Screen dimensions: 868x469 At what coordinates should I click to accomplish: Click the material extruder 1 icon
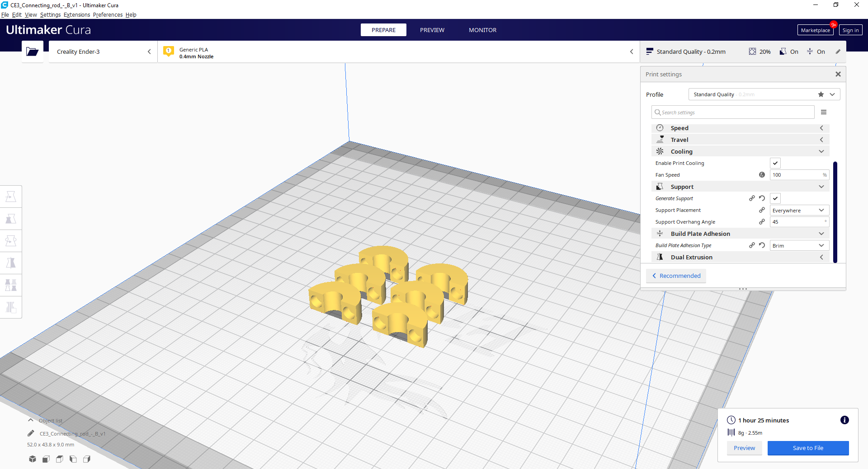tap(169, 52)
